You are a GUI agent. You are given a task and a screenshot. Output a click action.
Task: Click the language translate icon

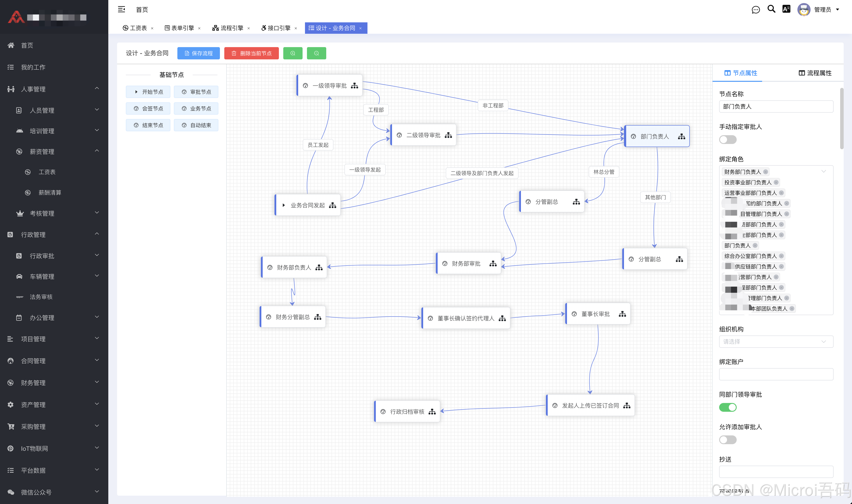point(786,9)
